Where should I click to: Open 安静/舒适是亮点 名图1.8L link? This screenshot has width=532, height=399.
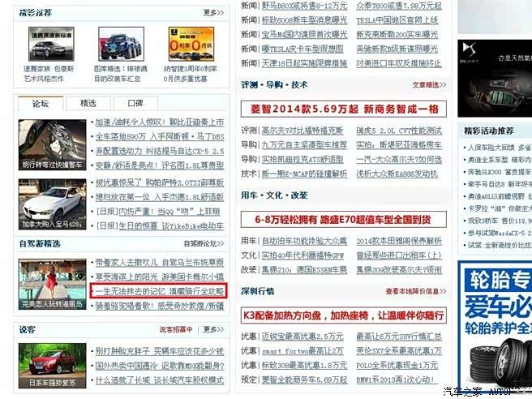[160, 165]
